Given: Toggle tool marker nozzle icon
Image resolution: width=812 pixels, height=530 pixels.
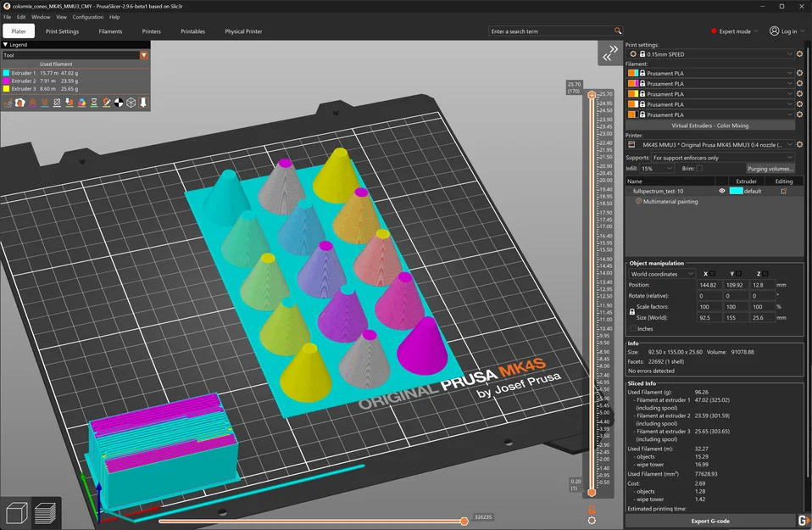Looking at the screenshot, I should pyautogui.click(x=143, y=103).
